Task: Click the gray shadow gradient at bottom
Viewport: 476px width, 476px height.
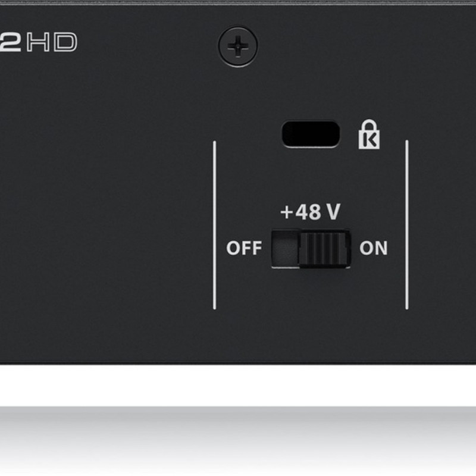Action: pyautogui.click(x=238, y=440)
